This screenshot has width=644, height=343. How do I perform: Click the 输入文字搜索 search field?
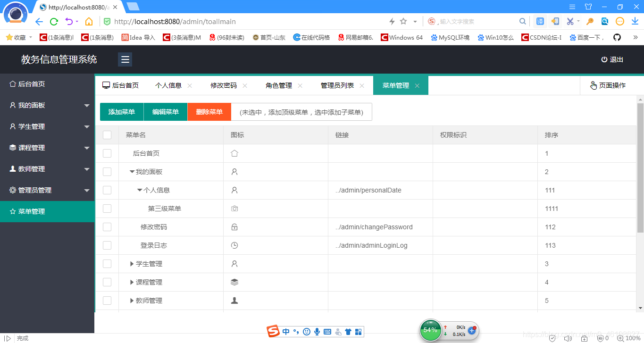click(x=477, y=22)
